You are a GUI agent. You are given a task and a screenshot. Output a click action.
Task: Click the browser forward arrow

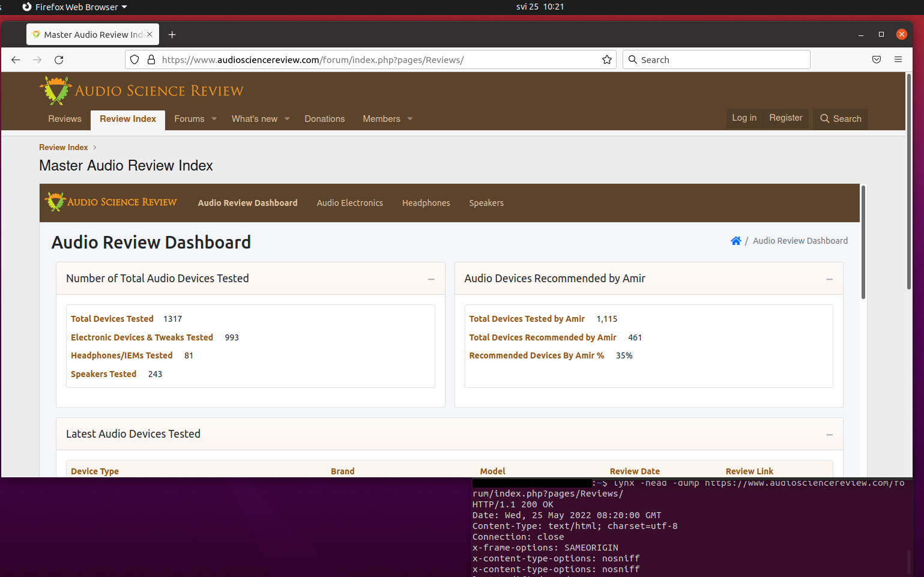(37, 60)
